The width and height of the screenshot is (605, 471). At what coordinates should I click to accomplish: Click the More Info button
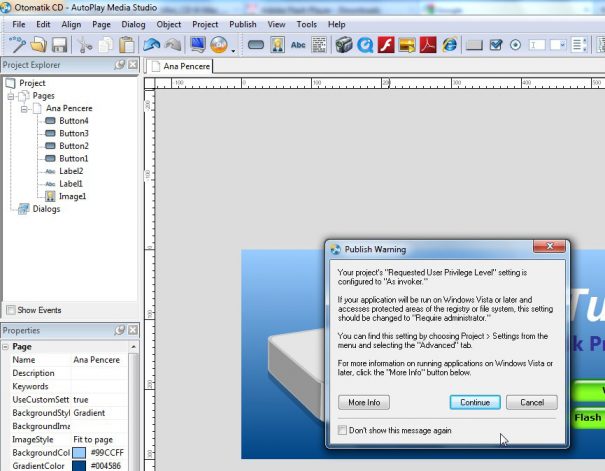[x=364, y=402]
